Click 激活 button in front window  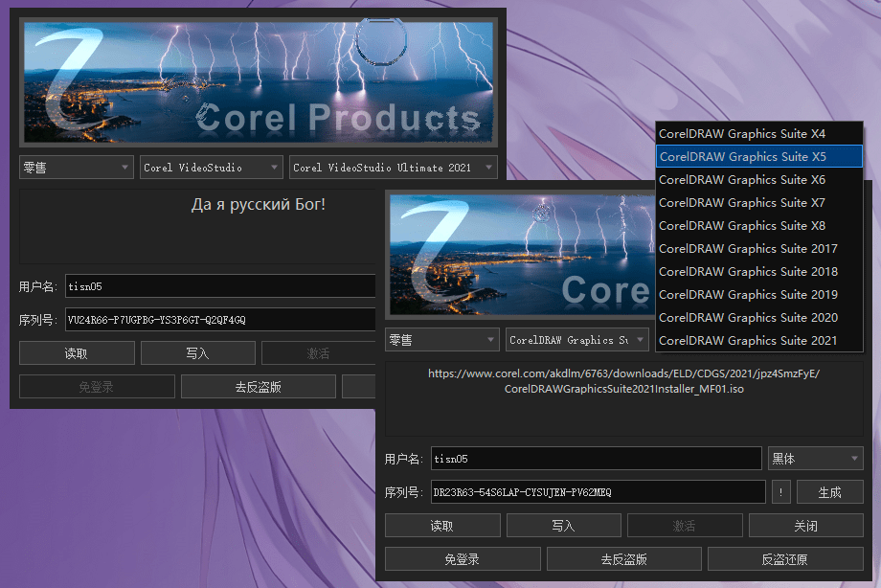click(x=685, y=526)
